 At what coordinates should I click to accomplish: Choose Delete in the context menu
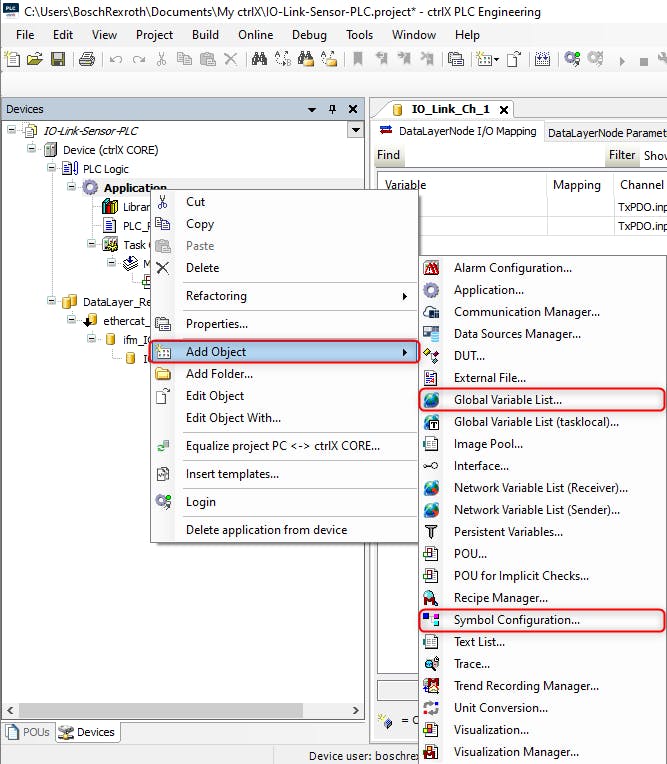pos(284,267)
